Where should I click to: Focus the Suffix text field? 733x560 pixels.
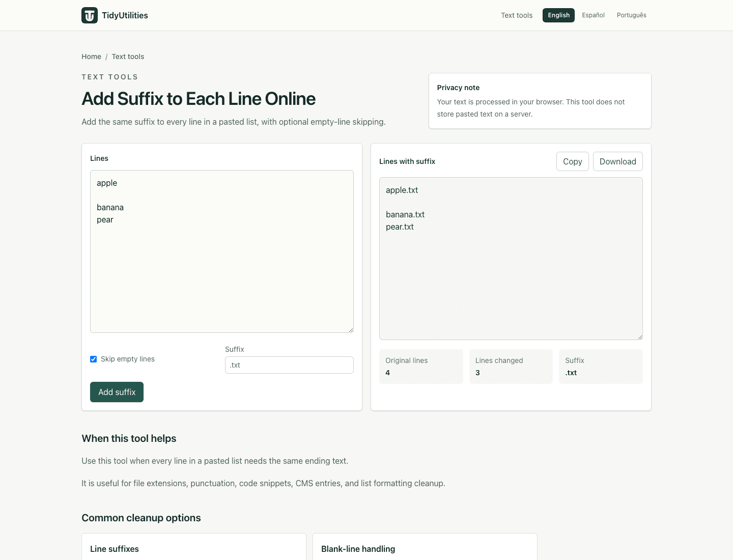(289, 365)
